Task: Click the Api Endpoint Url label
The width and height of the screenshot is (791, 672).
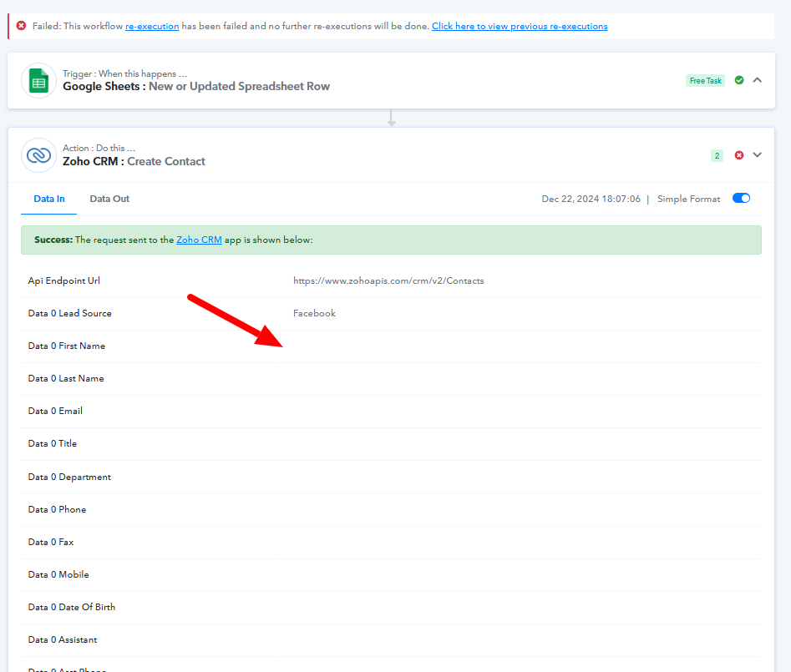Action: [x=64, y=280]
